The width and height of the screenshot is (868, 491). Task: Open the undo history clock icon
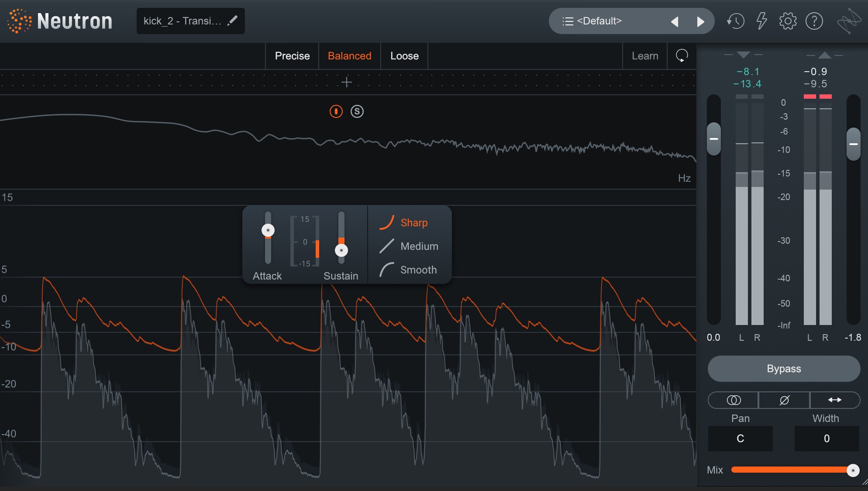click(x=735, y=21)
